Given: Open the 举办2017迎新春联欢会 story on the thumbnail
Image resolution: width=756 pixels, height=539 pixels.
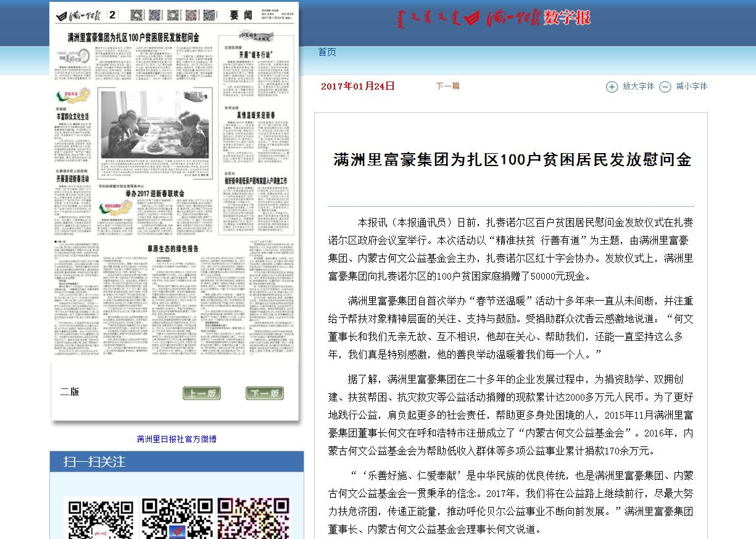Looking at the screenshot, I should point(155,193).
